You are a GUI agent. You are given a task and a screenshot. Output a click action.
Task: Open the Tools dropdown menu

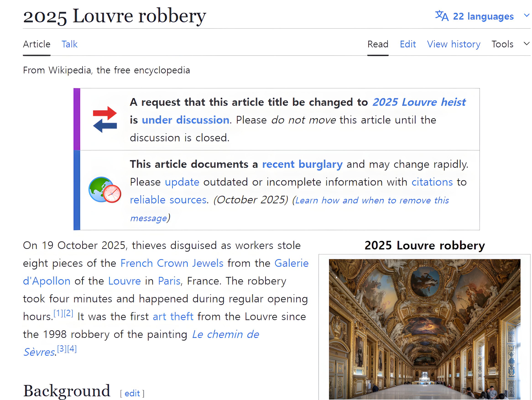click(x=502, y=44)
